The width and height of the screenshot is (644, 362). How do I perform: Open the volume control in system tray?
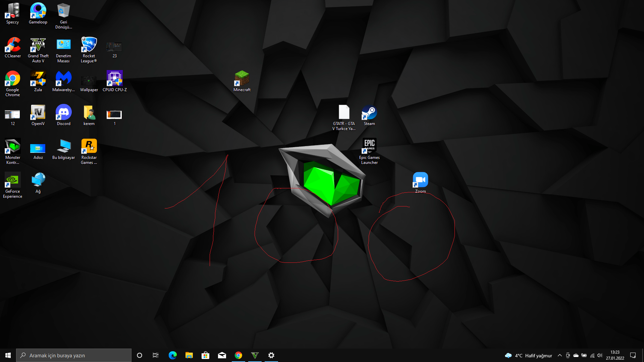600,355
